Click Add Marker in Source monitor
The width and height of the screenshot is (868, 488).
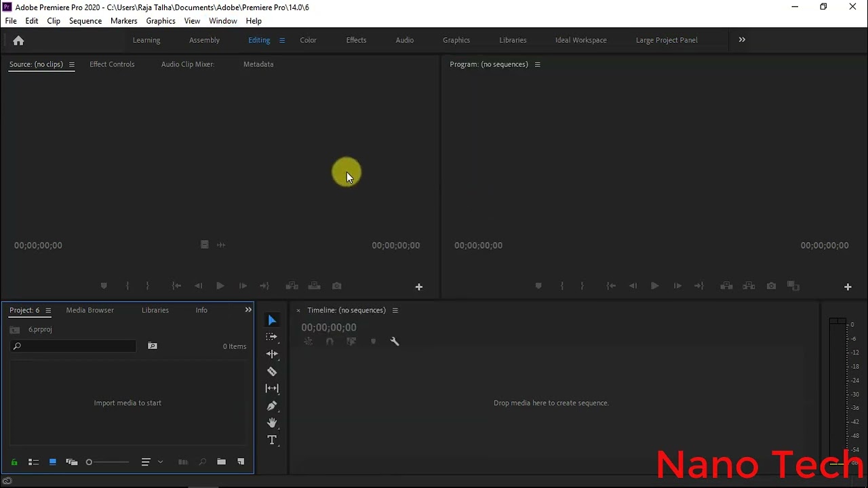(x=104, y=286)
